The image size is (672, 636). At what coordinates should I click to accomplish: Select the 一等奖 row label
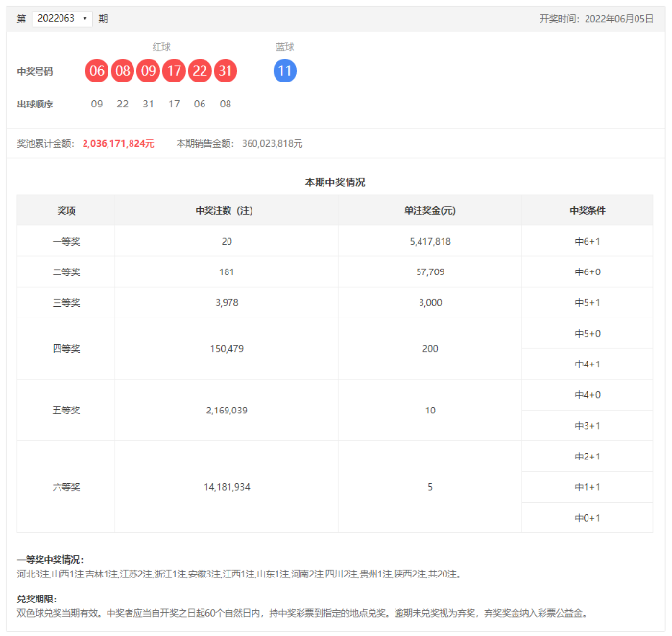tap(66, 241)
